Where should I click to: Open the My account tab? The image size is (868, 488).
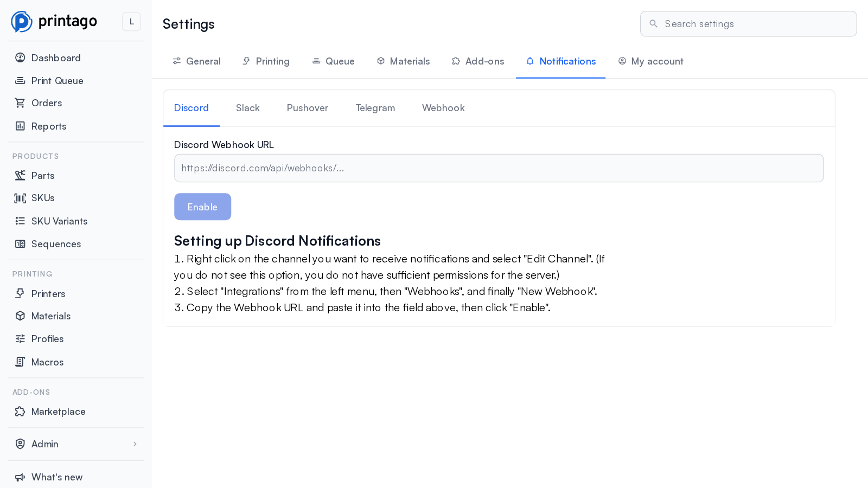[x=650, y=61]
